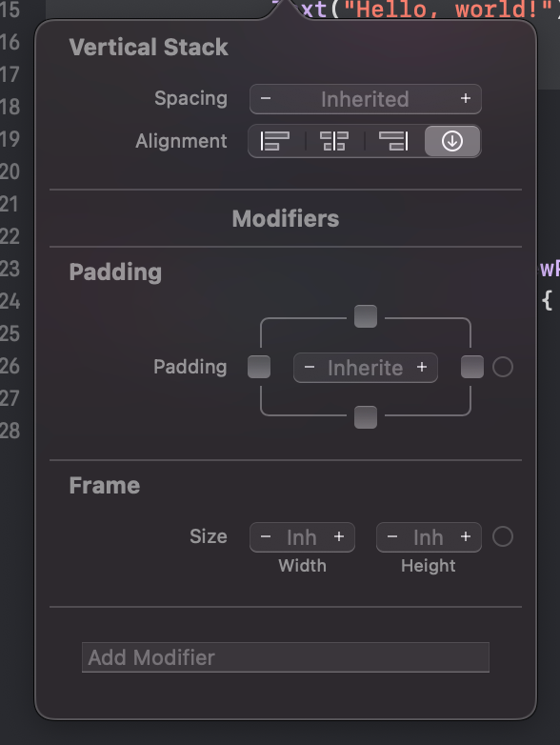Decrease Spacing with the minus button
Image resolution: width=560 pixels, height=745 pixels.
click(266, 99)
